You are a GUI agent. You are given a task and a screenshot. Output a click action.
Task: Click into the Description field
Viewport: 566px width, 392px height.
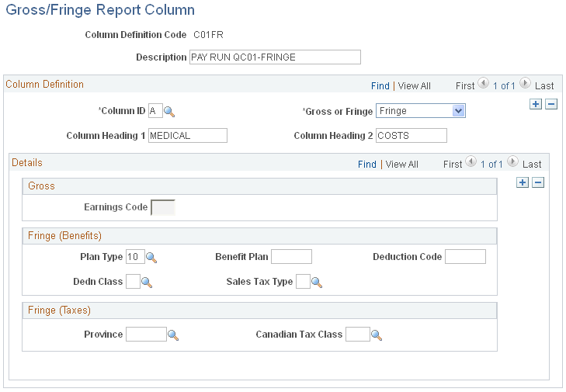click(x=275, y=57)
